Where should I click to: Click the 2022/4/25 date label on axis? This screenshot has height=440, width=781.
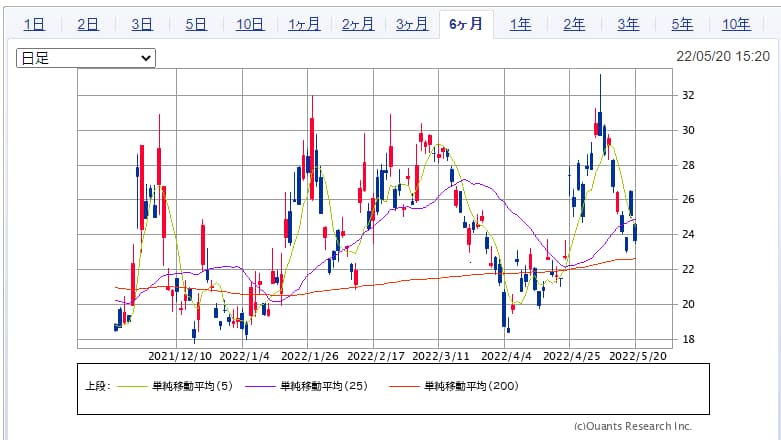click(570, 355)
